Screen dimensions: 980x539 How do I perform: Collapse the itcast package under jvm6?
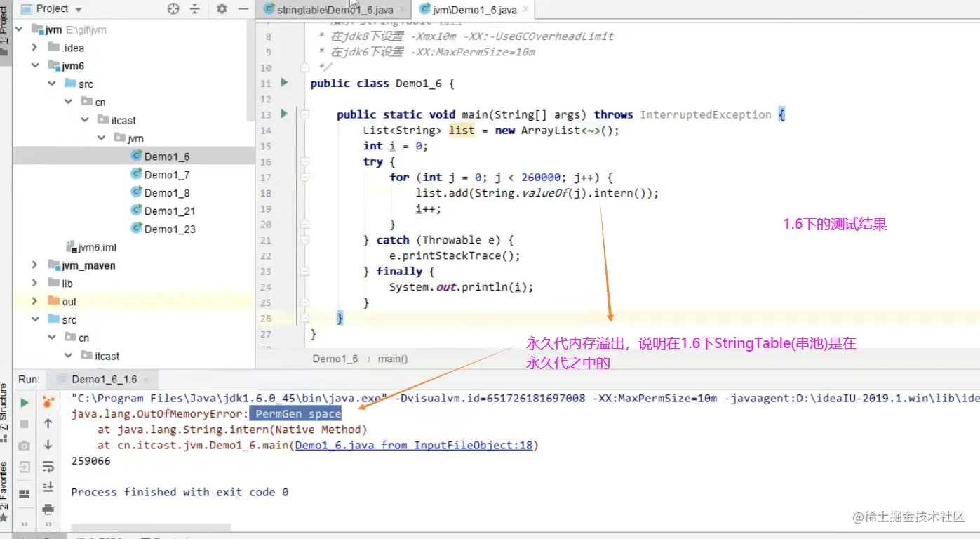point(85,120)
